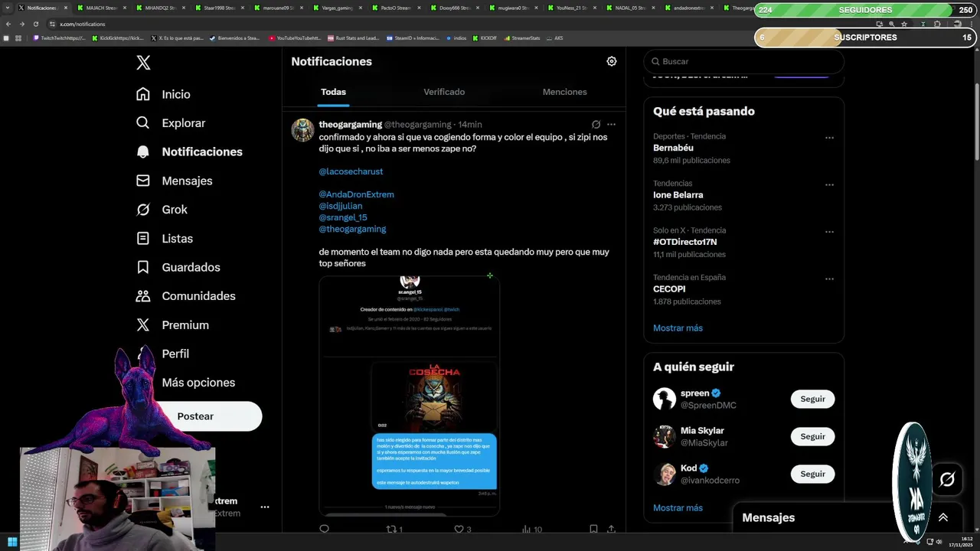Click the Explorar magnifier icon

[x=143, y=123]
